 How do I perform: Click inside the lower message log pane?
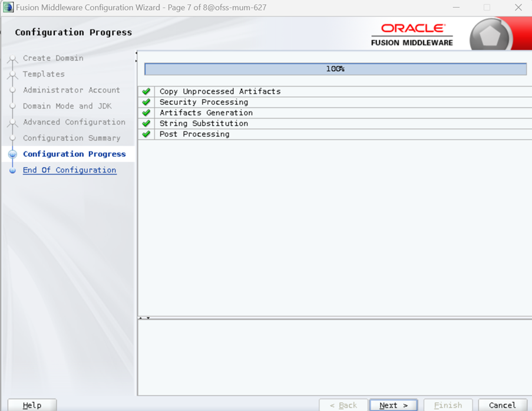coord(335,357)
